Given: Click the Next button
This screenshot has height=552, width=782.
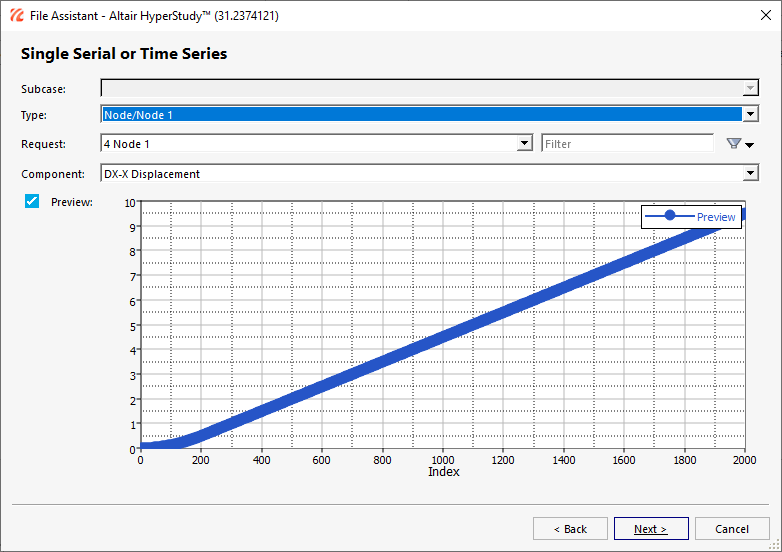Looking at the screenshot, I should [649, 529].
